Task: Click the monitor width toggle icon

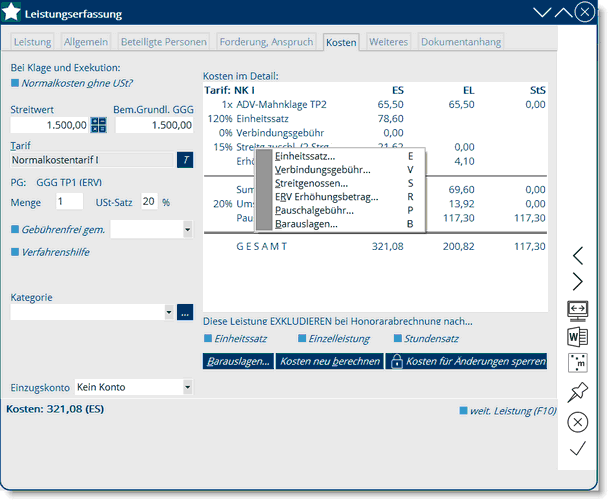Action: click(578, 311)
